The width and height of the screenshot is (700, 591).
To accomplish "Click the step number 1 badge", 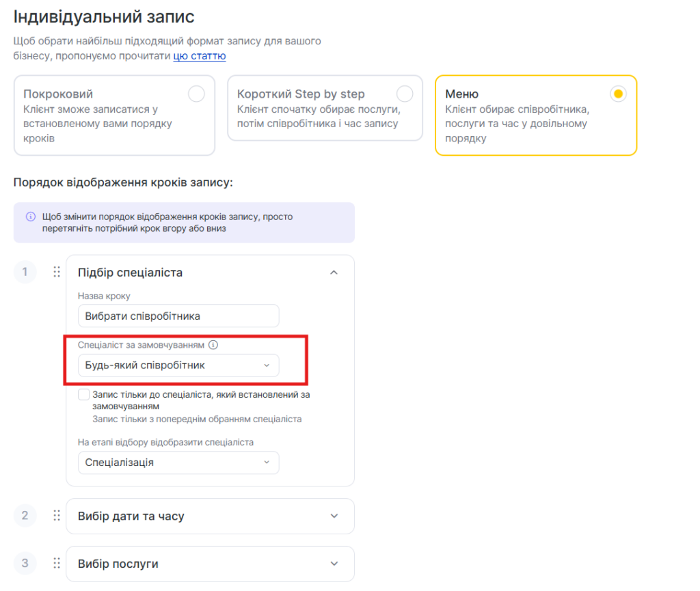I will tap(25, 272).
